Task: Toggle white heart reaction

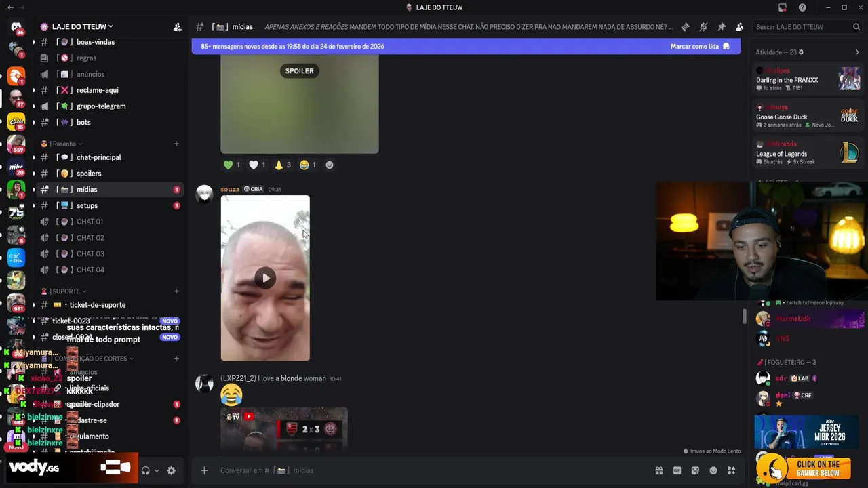Action: click(x=257, y=165)
